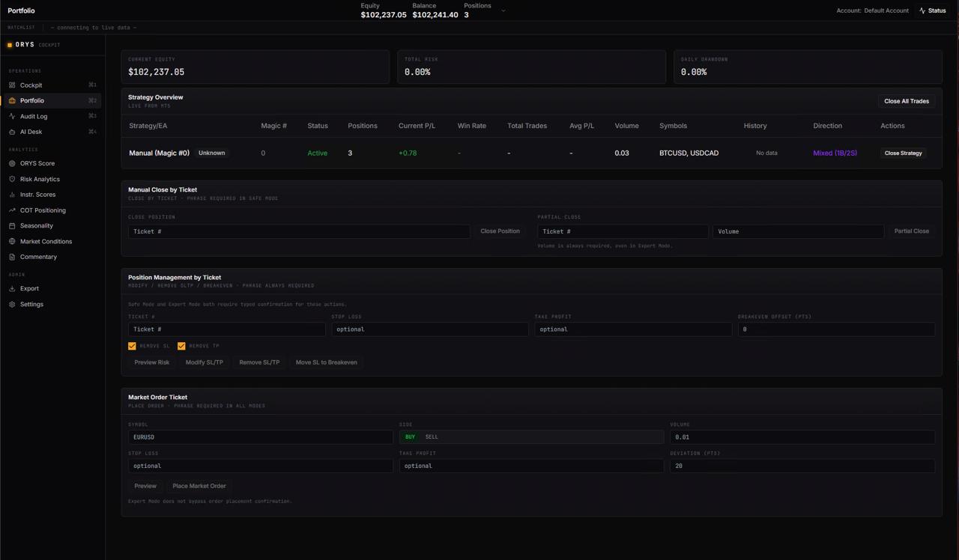Focus the Close Position Ticket # field
Image resolution: width=959 pixels, height=560 pixels.
pyautogui.click(x=299, y=231)
